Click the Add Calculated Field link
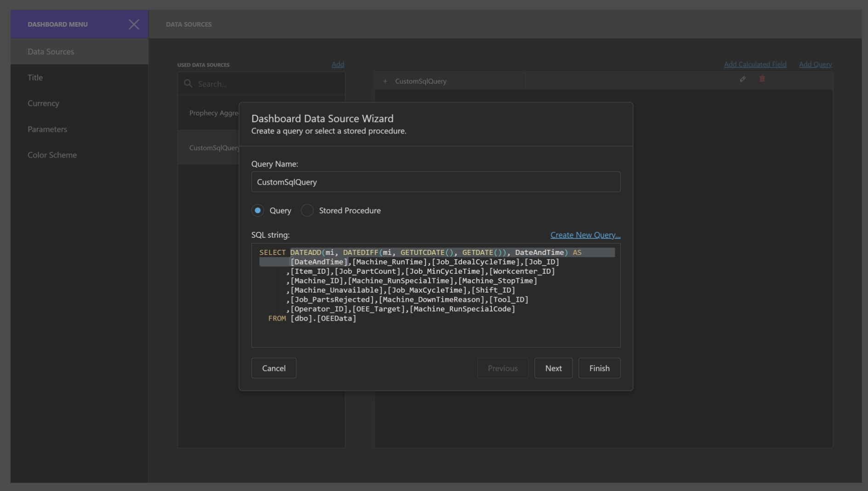This screenshot has height=491, width=868. pyautogui.click(x=755, y=64)
